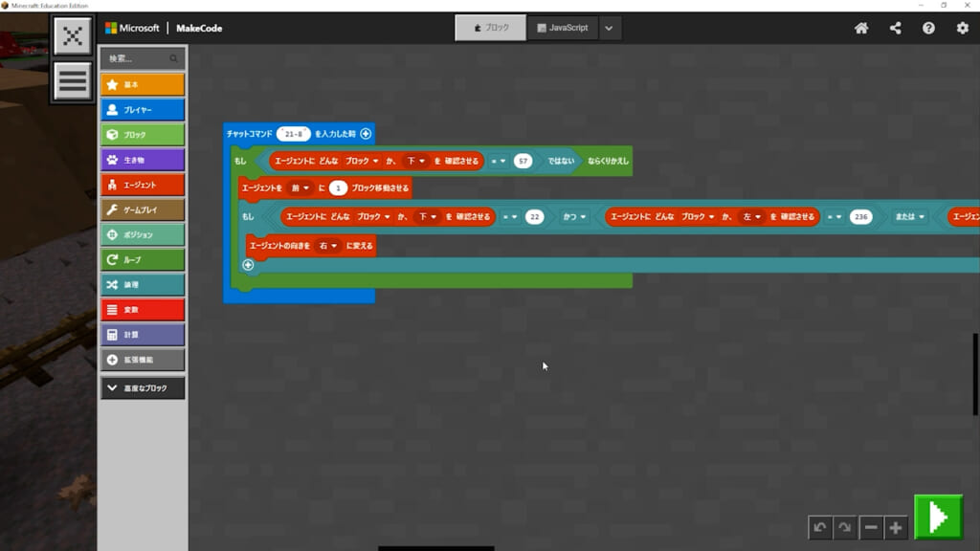Switch to the JavaScript editor tab

[x=563, y=28]
